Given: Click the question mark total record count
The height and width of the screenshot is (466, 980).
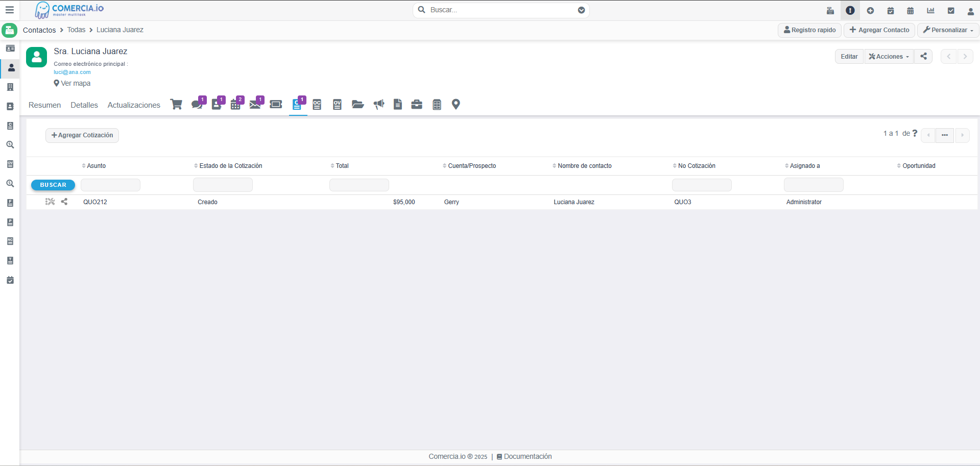Looking at the screenshot, I should [x=915, y=133].
